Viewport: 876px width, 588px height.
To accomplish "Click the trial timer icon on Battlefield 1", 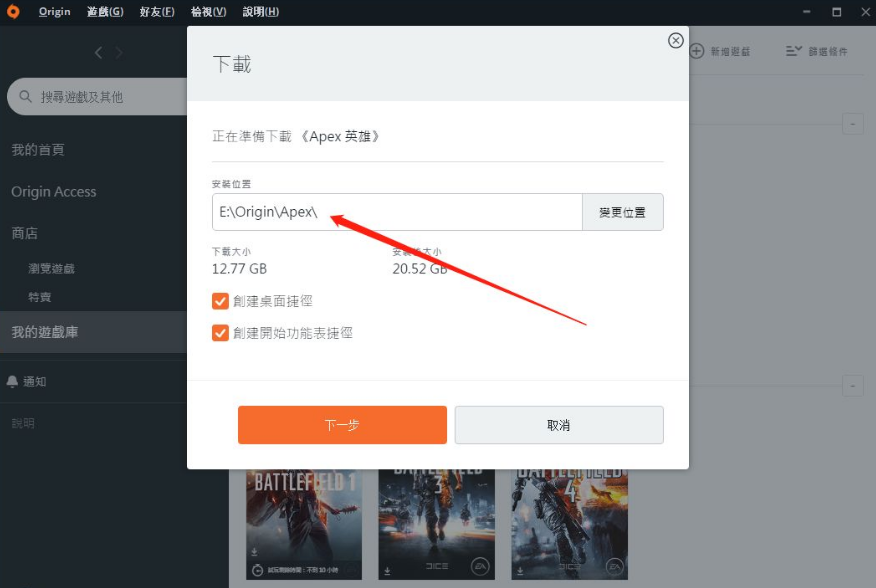I will point(258,570).
